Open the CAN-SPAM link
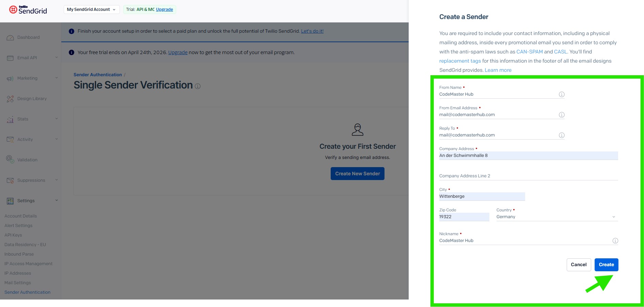The width and height of the screenshot is (644, 307). (x=529, y=52)
